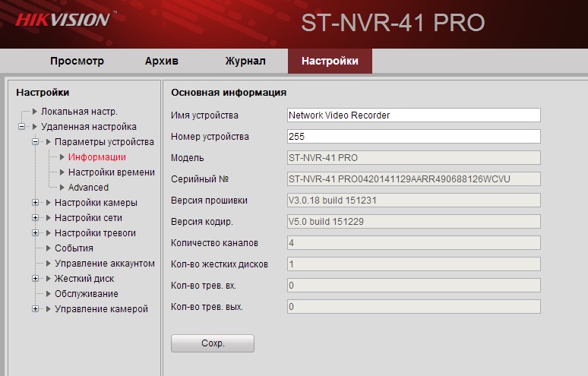Open События in the settings tree
The height and width of the screenshot is (376, 588).
[74, 248]
